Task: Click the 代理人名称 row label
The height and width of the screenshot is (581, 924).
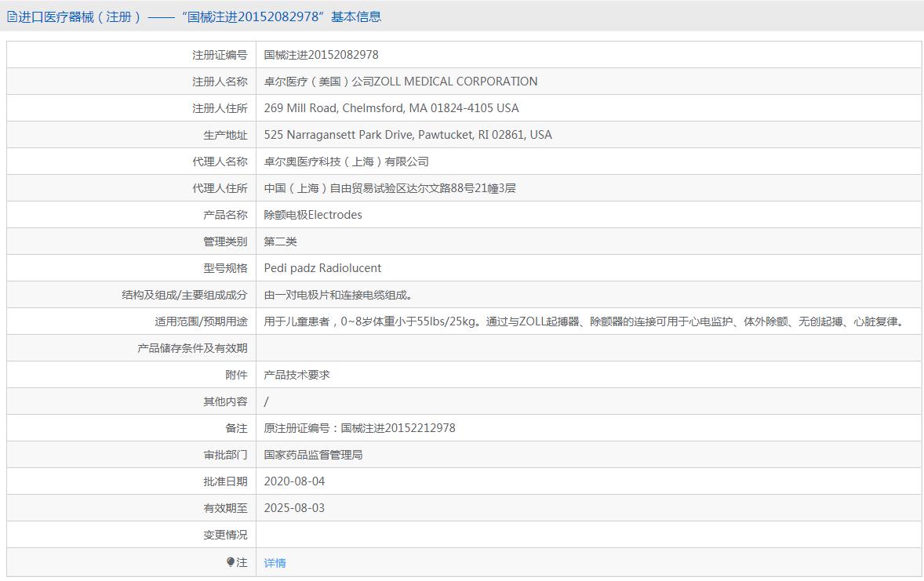Action: 220,162
